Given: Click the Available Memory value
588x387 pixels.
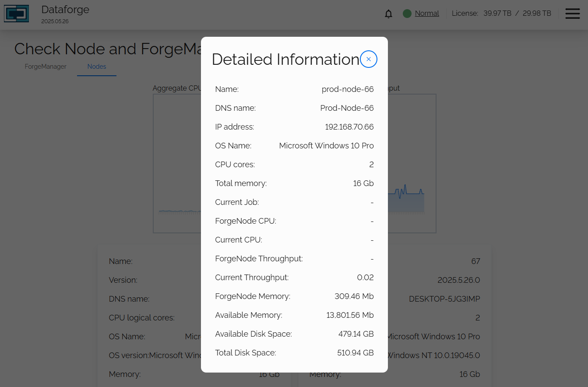Looking at the screenshot, I should [x=350, y=315].
